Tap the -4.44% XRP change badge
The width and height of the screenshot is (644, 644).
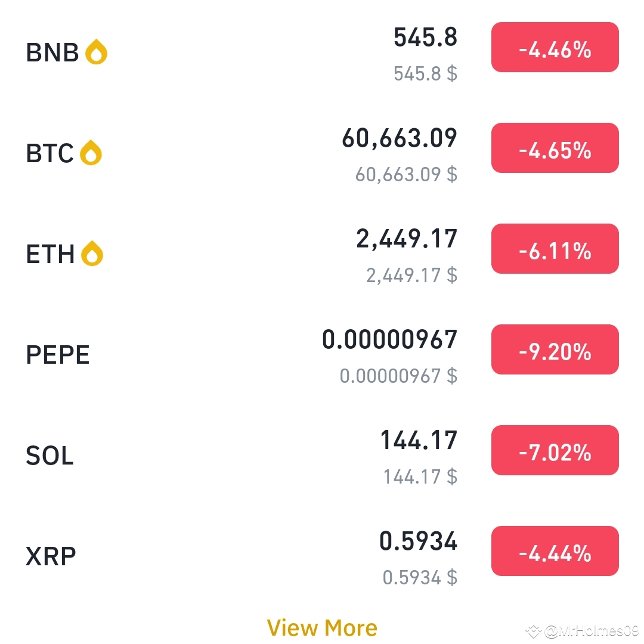[x=555, y=551]
